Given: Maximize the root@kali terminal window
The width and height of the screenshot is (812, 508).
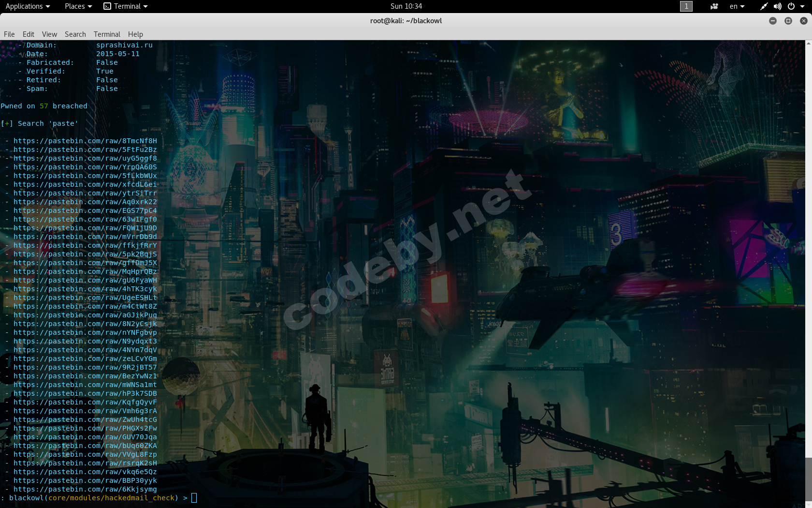Looking at the screenshot, I should pyautogui.click(x=788, y=21).
